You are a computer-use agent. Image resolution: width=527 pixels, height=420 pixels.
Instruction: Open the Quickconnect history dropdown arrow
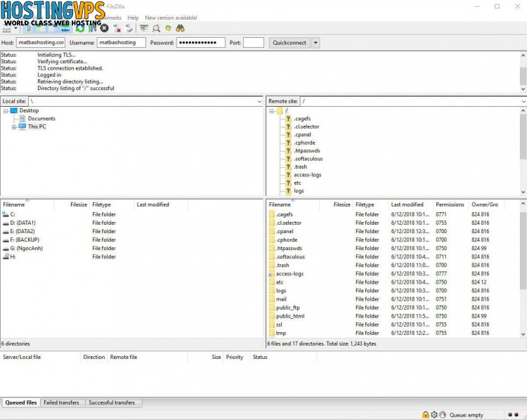click(x=315, y=43)
